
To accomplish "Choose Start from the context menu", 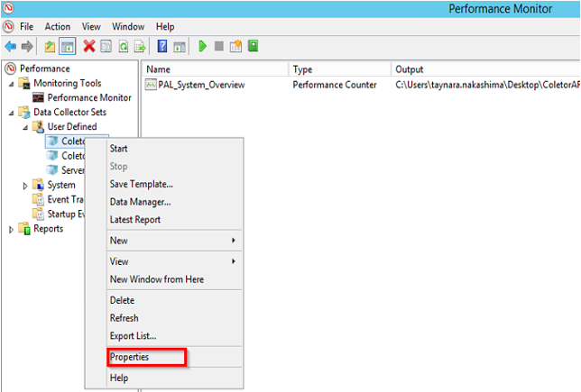I will coord(175,149).
